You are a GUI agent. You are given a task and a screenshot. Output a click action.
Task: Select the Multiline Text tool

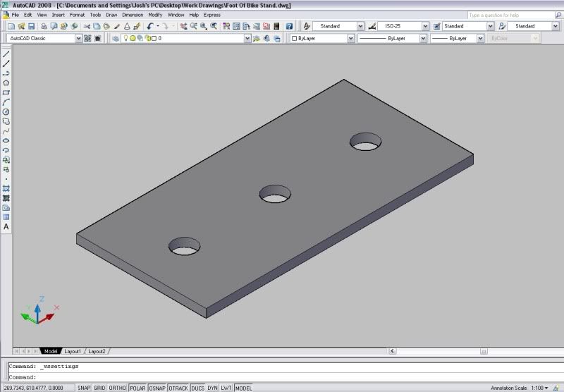click(6, 227)
